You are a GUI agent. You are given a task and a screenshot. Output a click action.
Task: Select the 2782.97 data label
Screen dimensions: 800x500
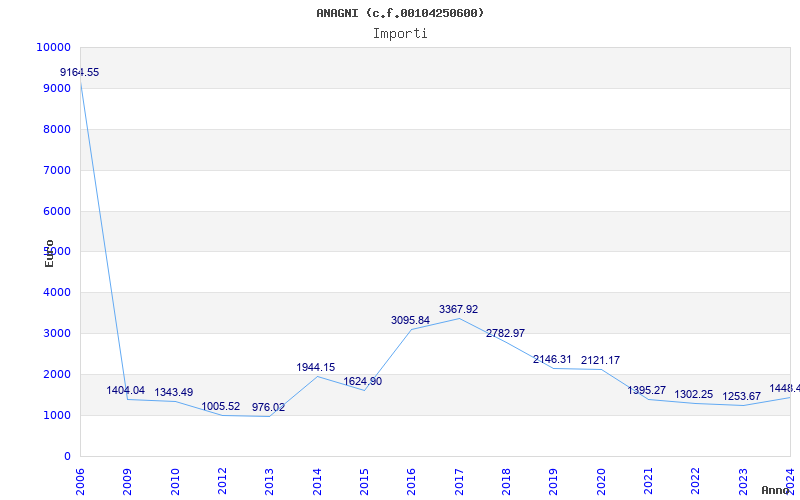(x=505, y=334)
